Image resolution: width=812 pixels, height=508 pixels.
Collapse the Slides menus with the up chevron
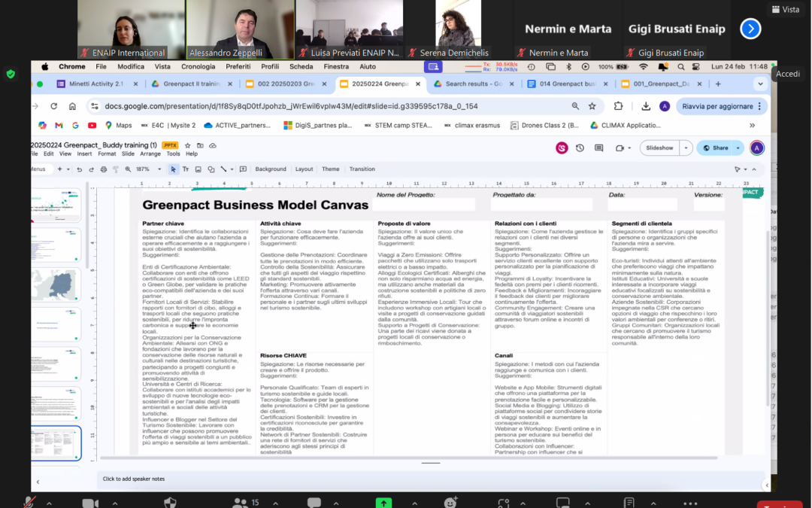click(x=754, y=169)
